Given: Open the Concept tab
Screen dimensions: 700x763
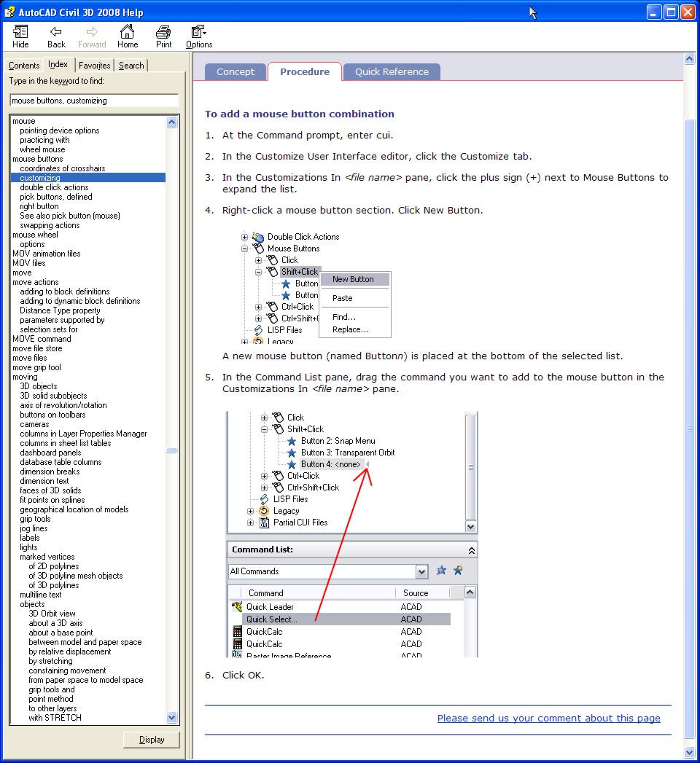Looking at the screenshot, I should click(x=236, y=72).
